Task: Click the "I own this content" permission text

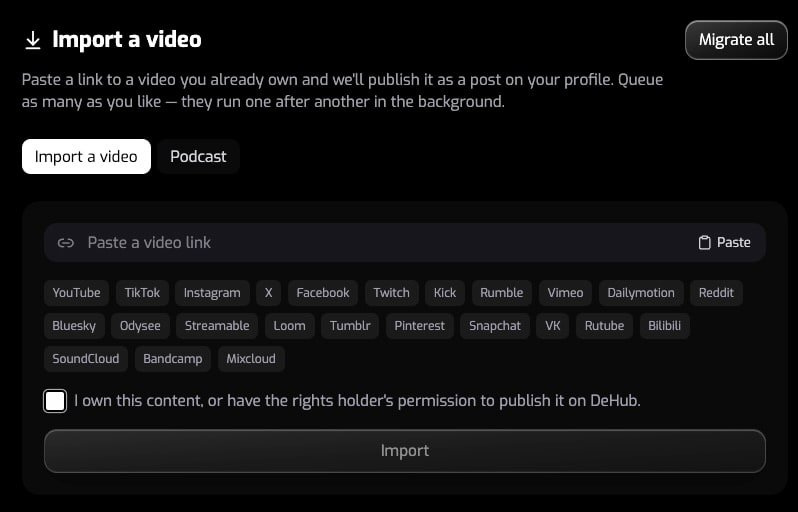Action: click(357, 401)
